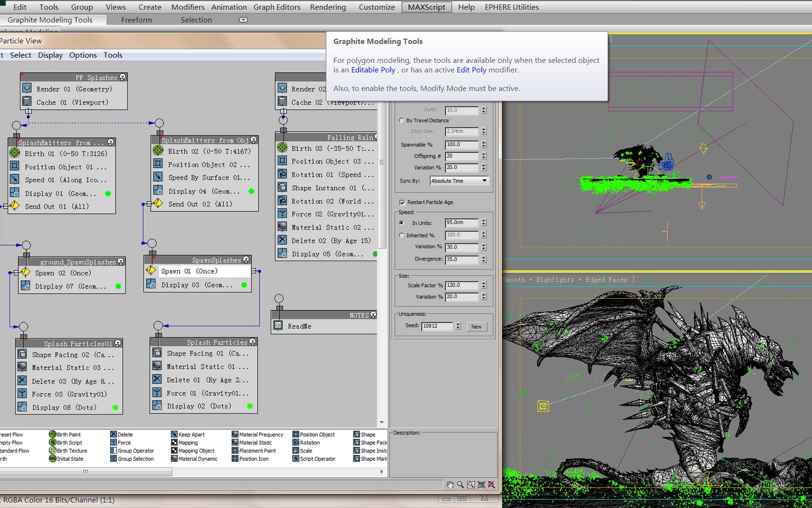Toggle the light bulb on PF Splashes event
This screenshot has width=812, height=508.
123,77
